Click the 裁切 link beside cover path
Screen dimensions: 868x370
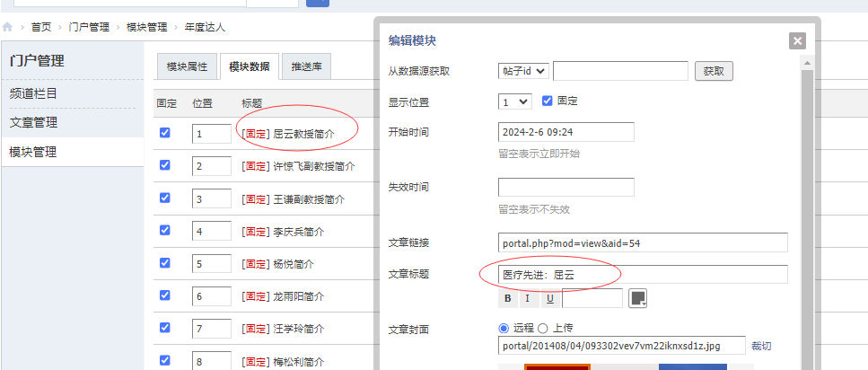(x=761, y=346)
